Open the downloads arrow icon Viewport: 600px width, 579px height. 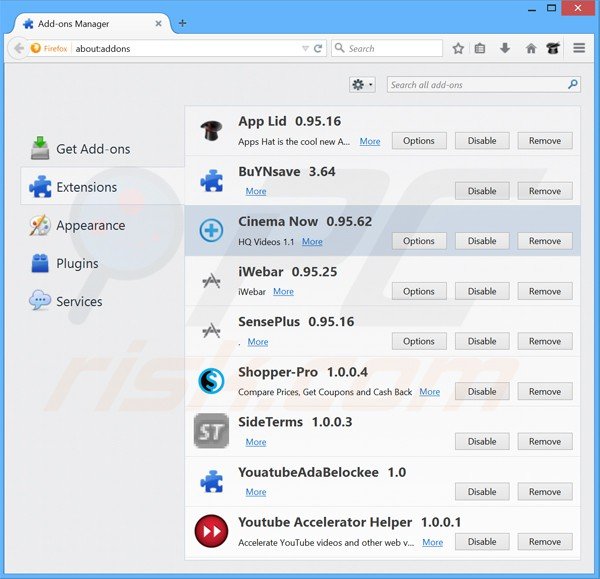pyautogui.click(x=505, y=48)
